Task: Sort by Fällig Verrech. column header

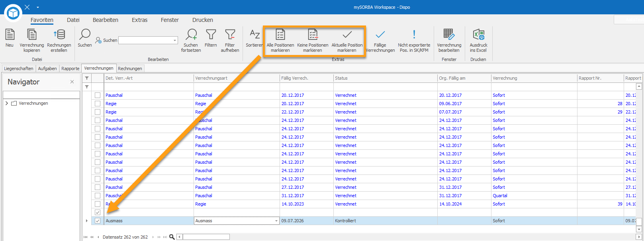Action: pyautogui.click(x=307, y=78)
